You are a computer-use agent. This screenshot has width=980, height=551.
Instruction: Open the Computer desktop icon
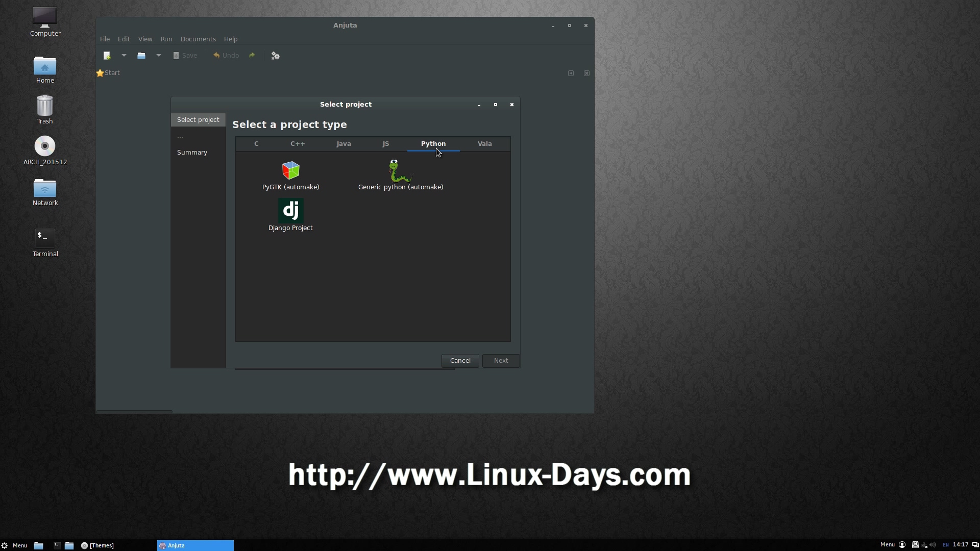pos(45,22)
